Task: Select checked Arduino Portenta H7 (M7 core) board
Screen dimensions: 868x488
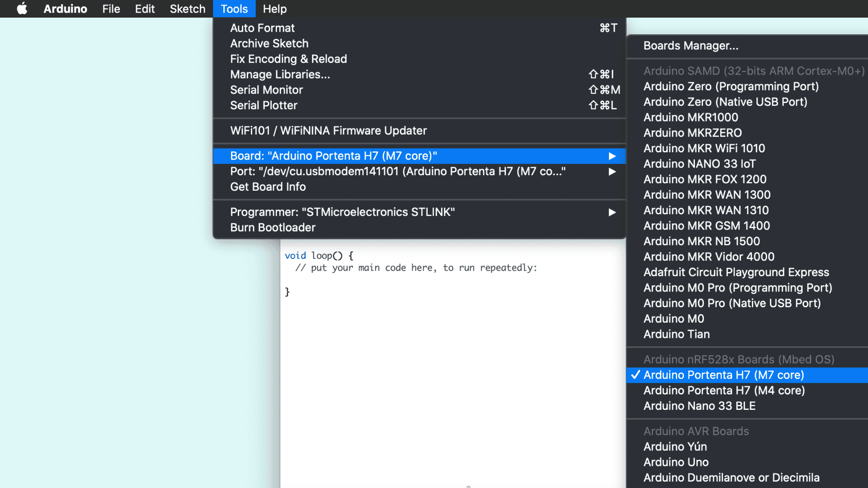Action: (x=723, y=375)
